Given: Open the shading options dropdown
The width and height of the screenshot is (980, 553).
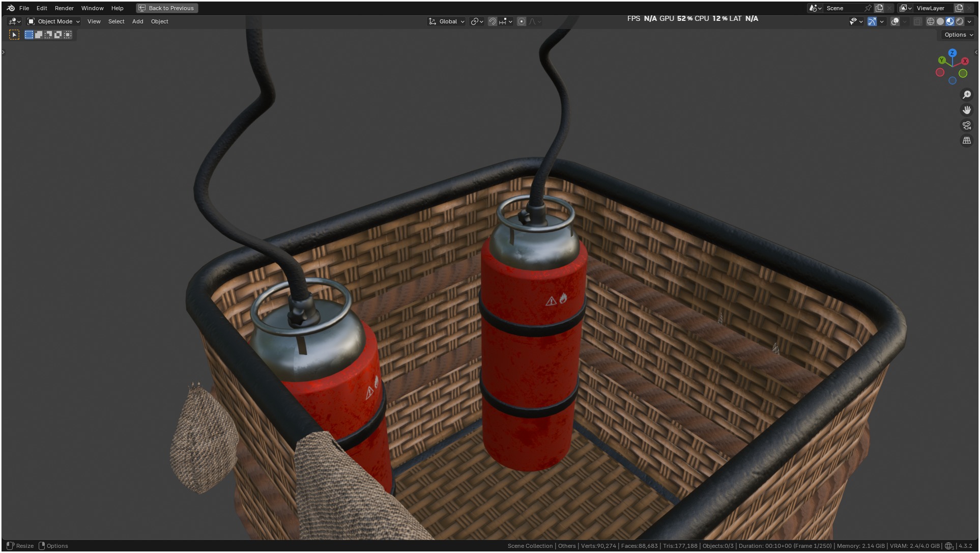Looking at the screenshot, I should (969, 21).
